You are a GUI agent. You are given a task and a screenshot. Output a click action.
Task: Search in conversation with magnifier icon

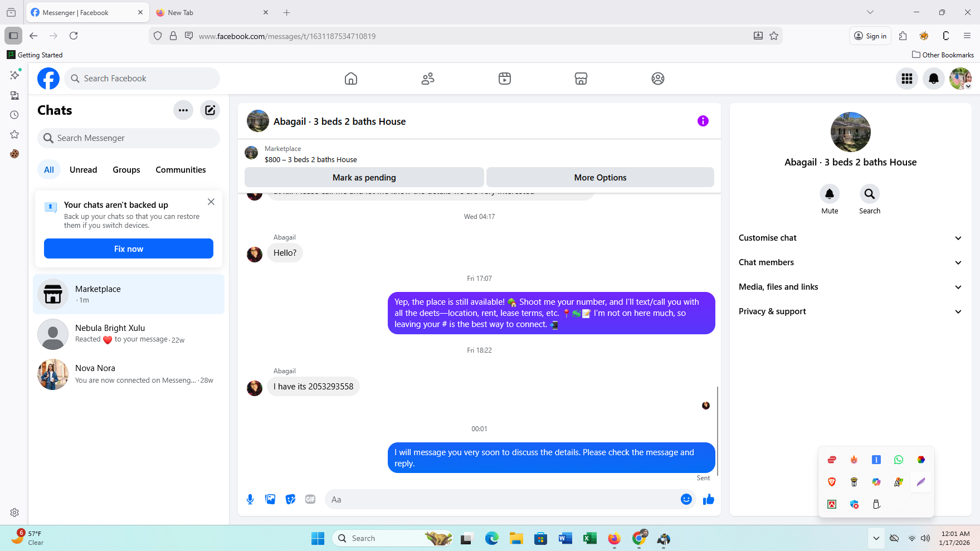[870, 194]
